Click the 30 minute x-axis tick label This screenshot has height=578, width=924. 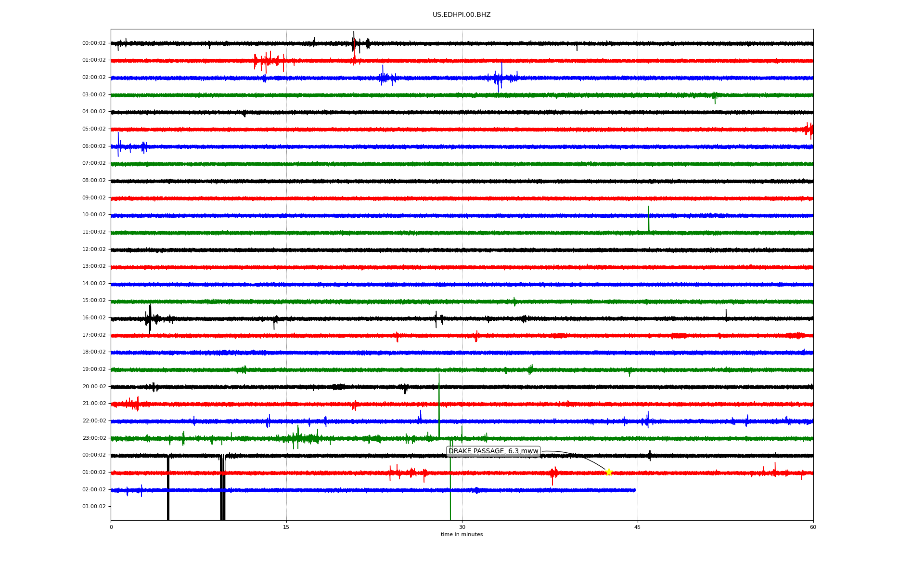[462, 527]
